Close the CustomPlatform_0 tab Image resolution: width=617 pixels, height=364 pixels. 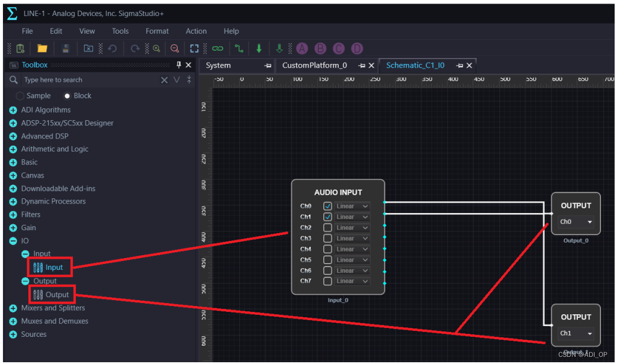click(x=371, y=66)
